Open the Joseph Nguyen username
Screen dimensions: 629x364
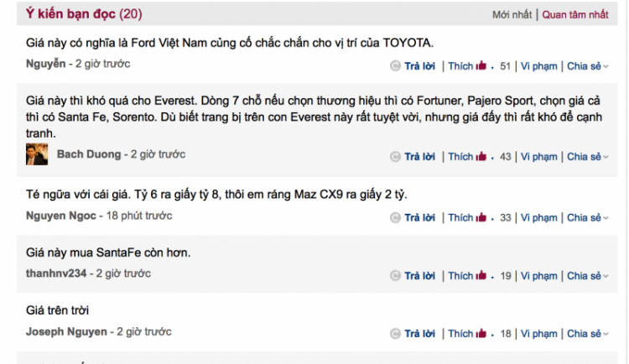(66, 331)
